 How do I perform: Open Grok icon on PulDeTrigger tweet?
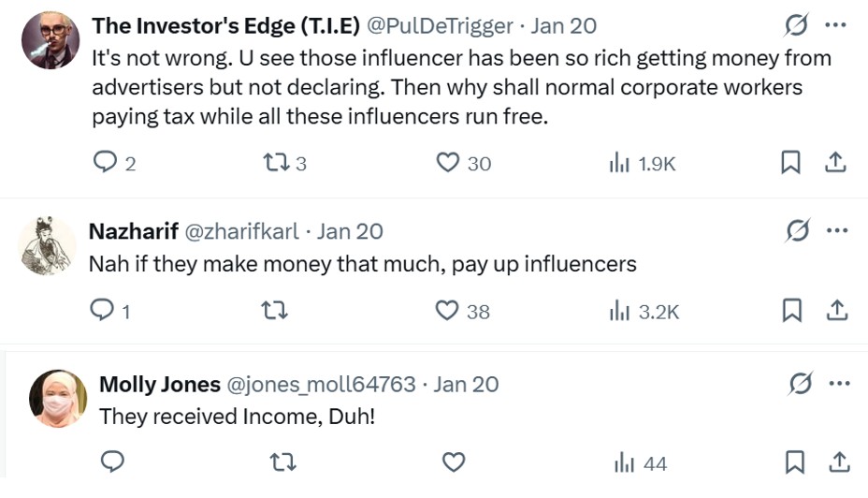(798, 26)
